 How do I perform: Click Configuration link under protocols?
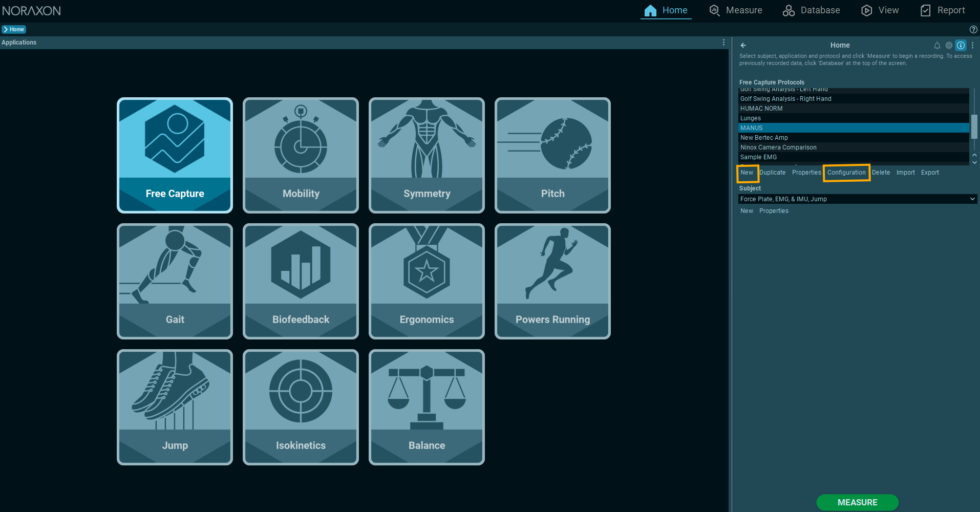point(846,173)
